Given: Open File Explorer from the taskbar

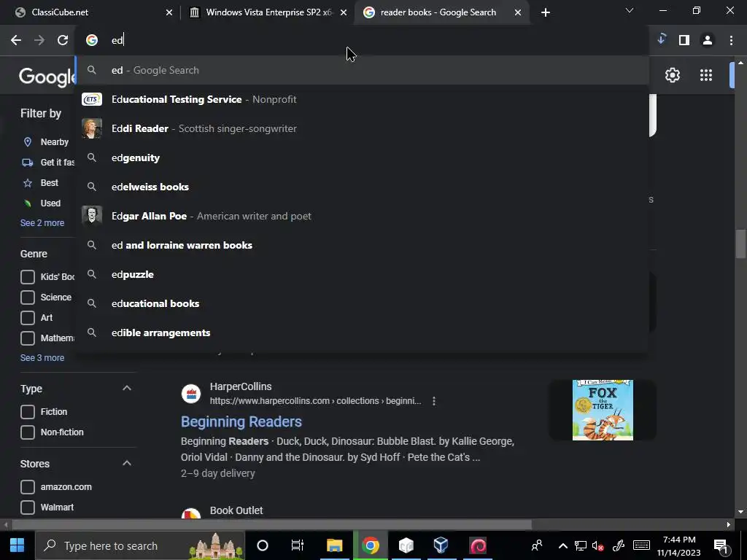Looking at the screenshot, I should [x=334, y=545].
